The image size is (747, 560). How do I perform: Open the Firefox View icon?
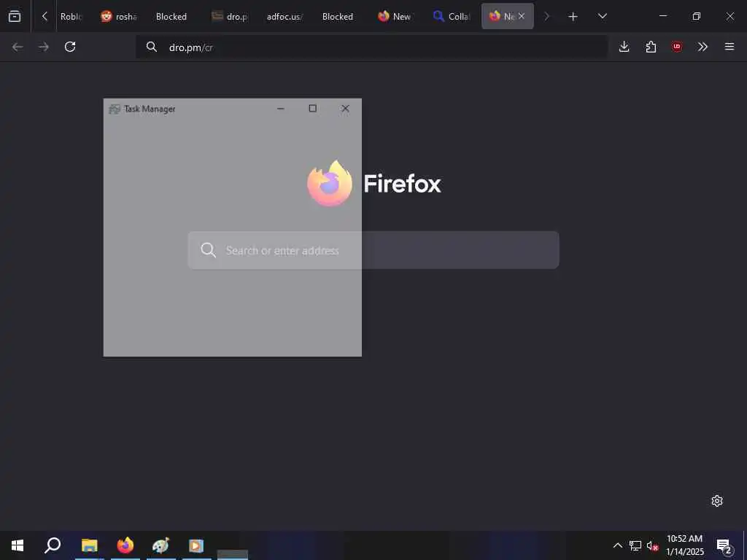15,16
